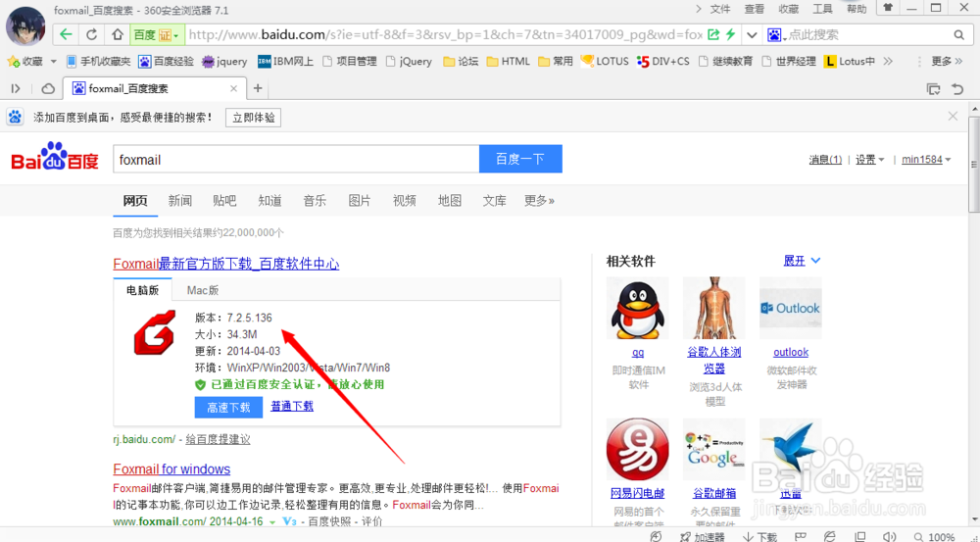Click the green lightning speed icon in address bar
980x542 pixels.
pos(730,34)
